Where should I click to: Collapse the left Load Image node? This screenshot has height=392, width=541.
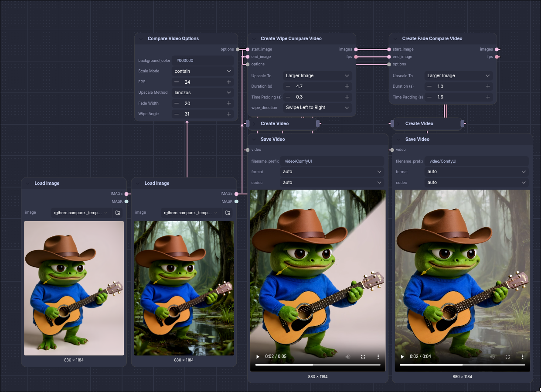(x=28, y=184)
